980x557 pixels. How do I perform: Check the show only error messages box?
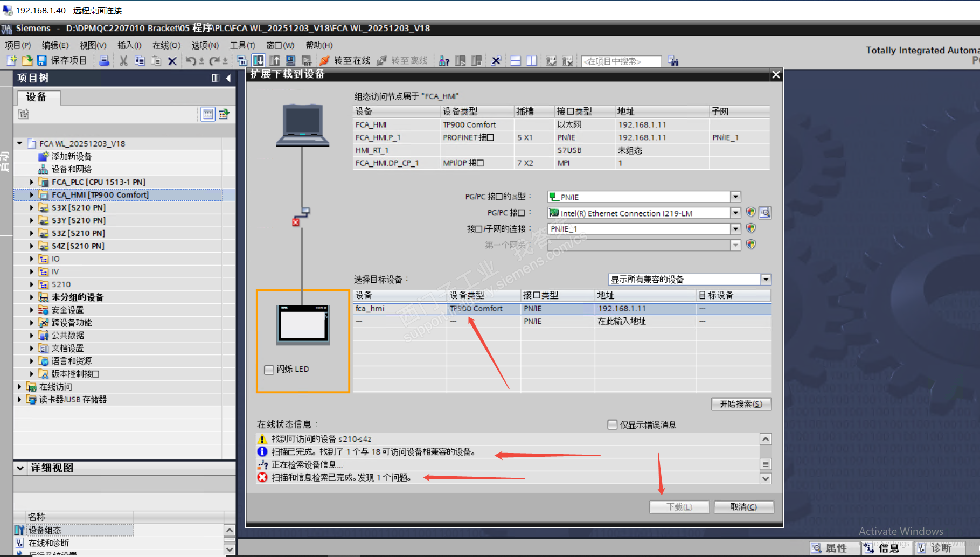[612, 424]
